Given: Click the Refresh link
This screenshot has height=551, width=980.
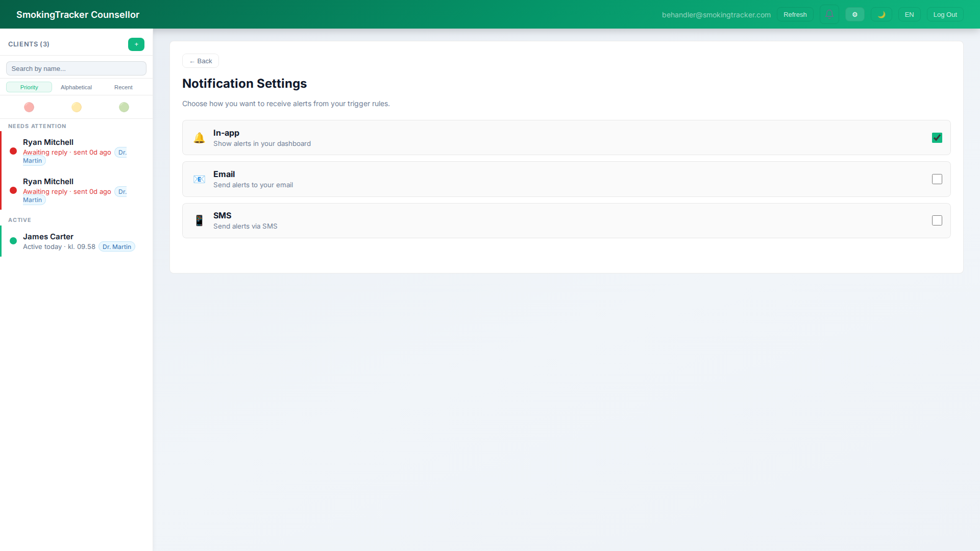Looking at the screenshot, I should pyautogui.click(x=795, y=14).
